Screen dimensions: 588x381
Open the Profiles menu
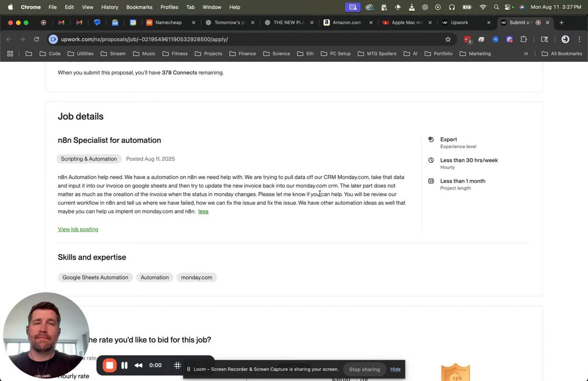pyautogui.click(x=169, y=7)
